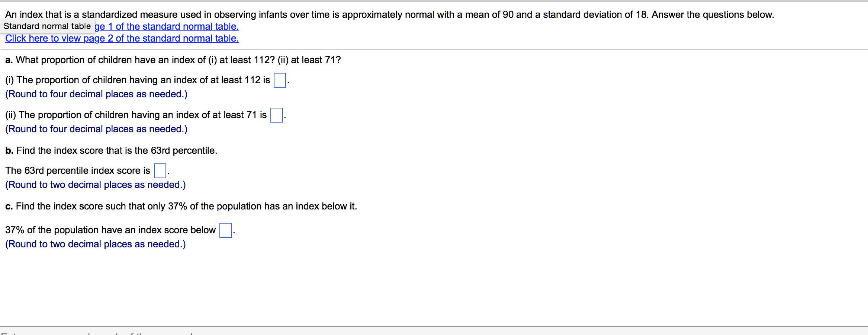Image resolution: width=868 pixels, height=335 pixels.
Task: Click the two decimal places hint under part c
Action: click(96, 244)
